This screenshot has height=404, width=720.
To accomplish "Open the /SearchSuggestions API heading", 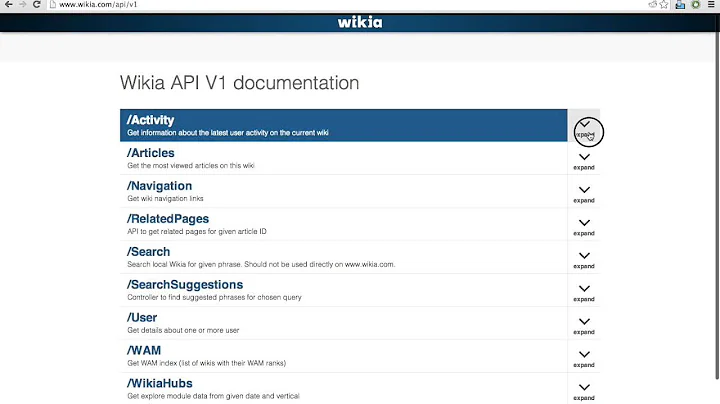I will (x=185, y=285).
